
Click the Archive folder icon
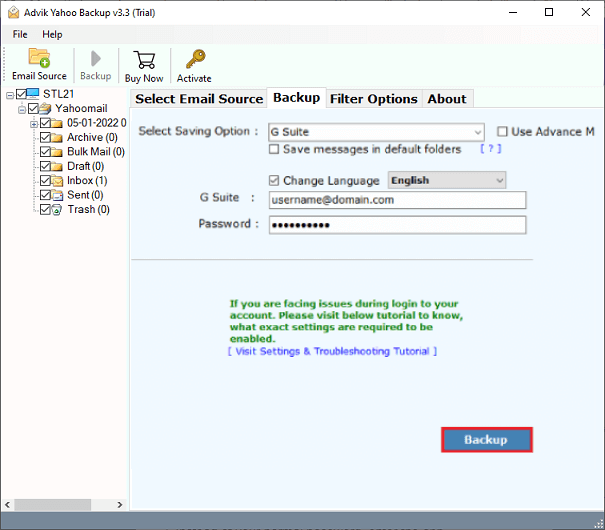pos(57,138)
